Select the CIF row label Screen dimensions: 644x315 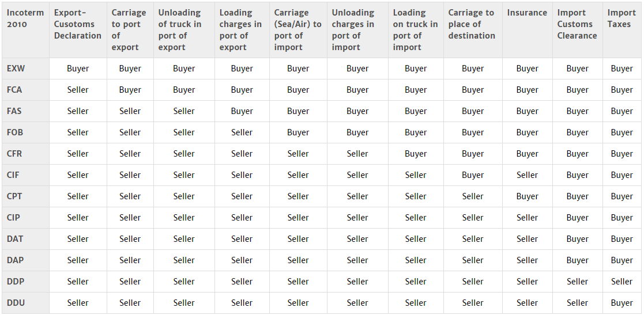coord(14,175)
